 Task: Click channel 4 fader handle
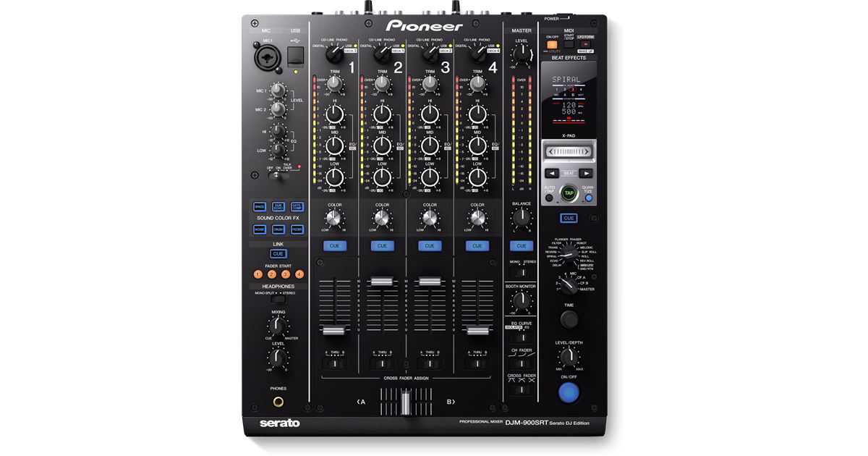click(477, 330)
